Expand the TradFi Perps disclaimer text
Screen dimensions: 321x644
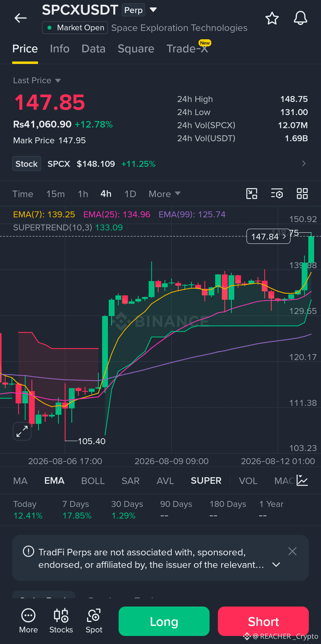(276, 565)
